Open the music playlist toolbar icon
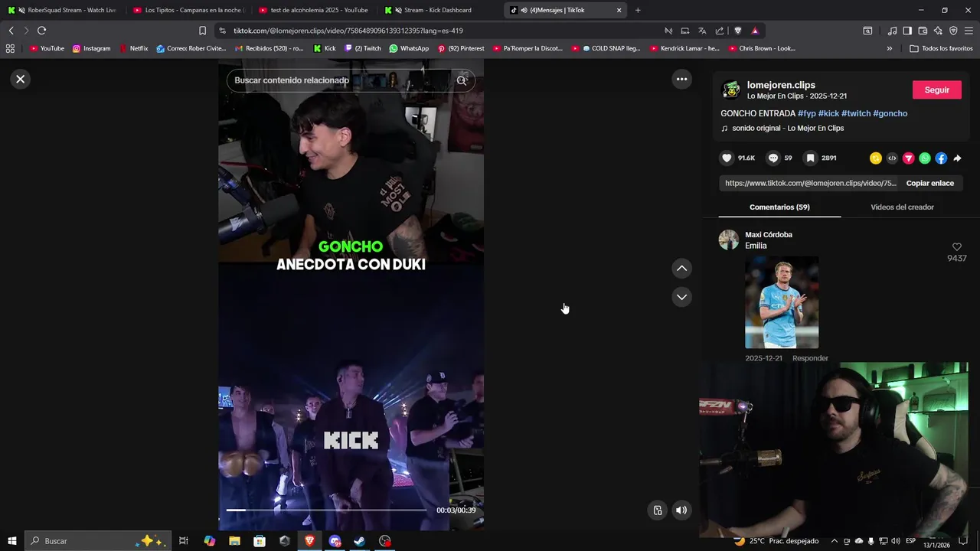The height and width of the screenshot is (551, 980). [x=892, y=31]
